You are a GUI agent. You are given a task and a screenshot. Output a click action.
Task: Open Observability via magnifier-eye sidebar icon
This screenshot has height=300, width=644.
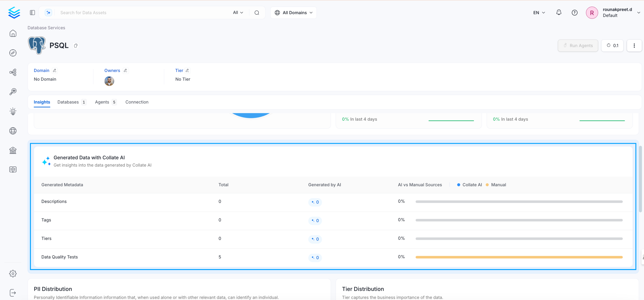click(x=13, y=91)
